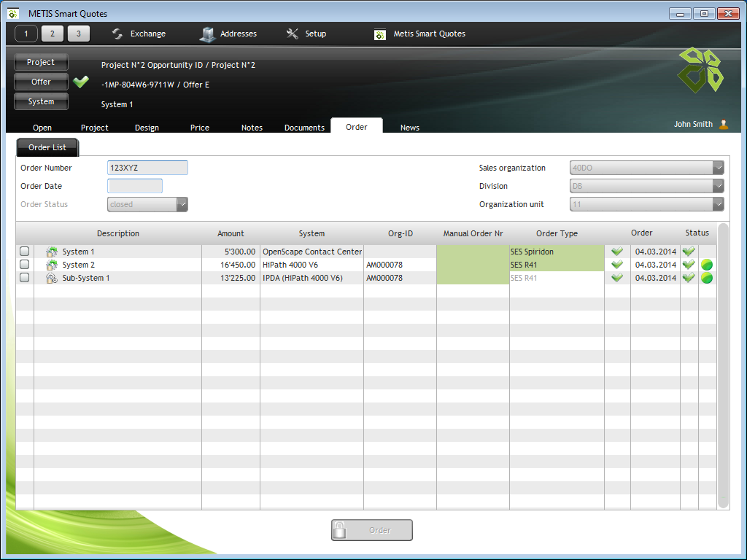The height and width of the screenshot is (560, 747).
Task: Click the Order button at bottom
Action: tap(372, 530)
